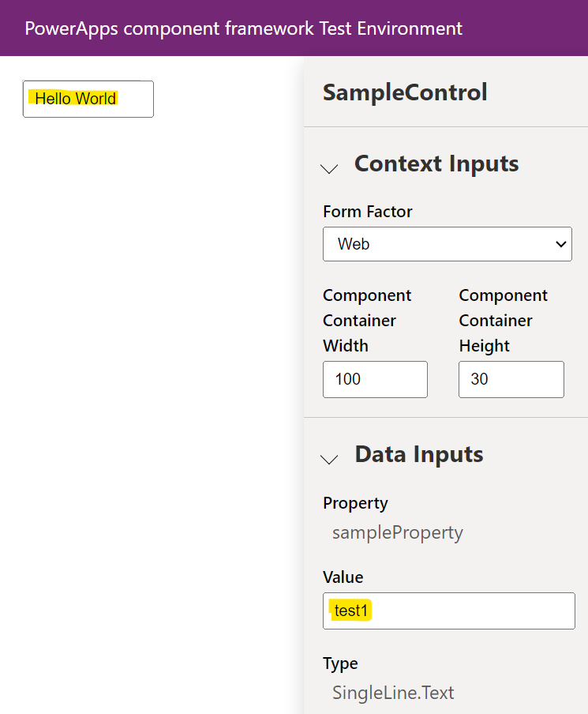
Task: Click the PowerApps component framework header title
Action: [x=243, y=28]
